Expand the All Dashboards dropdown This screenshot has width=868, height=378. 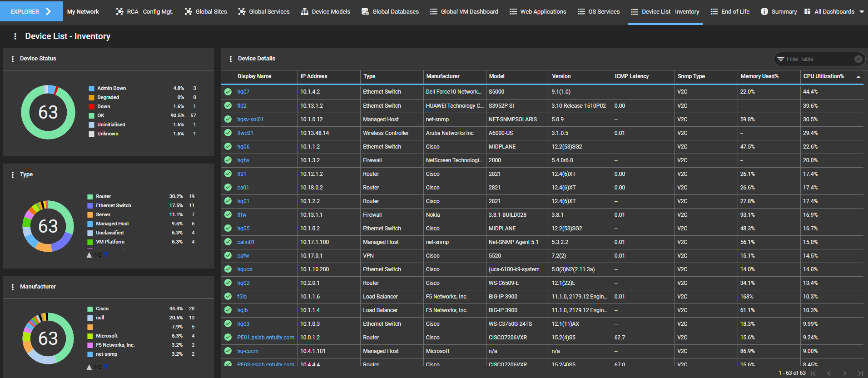[x=862, y=12]
